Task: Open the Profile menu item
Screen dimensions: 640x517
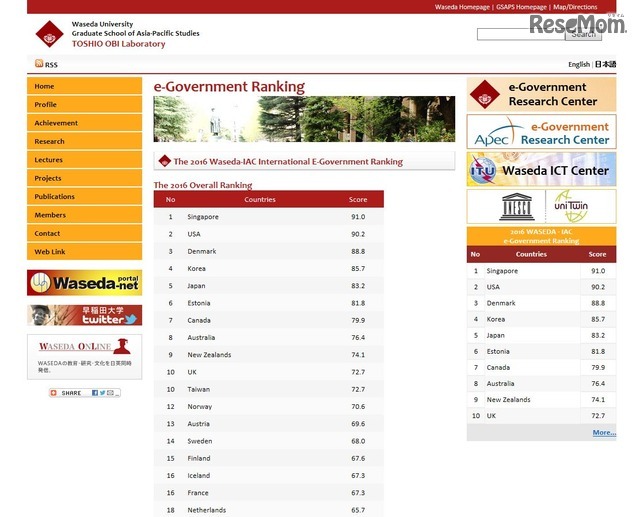Action: [84, 104]
